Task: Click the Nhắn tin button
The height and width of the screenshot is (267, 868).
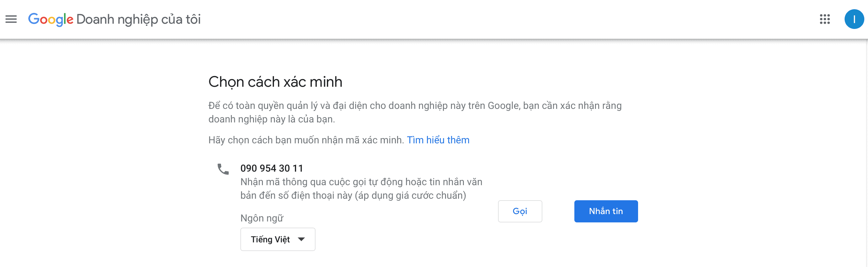Action: (x=605, y=211)
